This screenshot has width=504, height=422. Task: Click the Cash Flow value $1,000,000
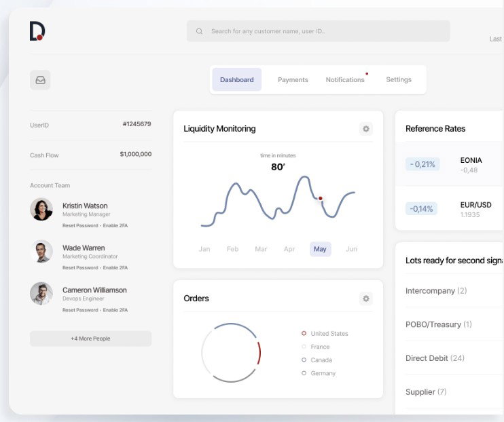point(136,154)
